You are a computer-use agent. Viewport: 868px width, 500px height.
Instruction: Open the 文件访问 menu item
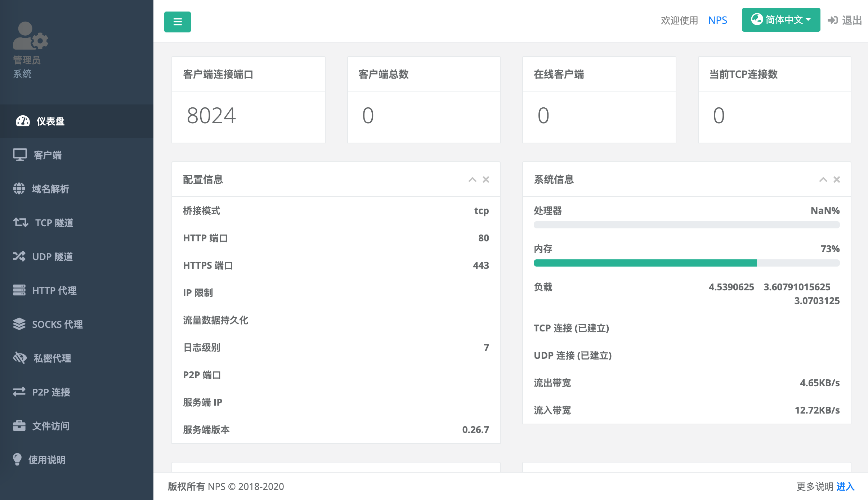(x=50, y=426)
